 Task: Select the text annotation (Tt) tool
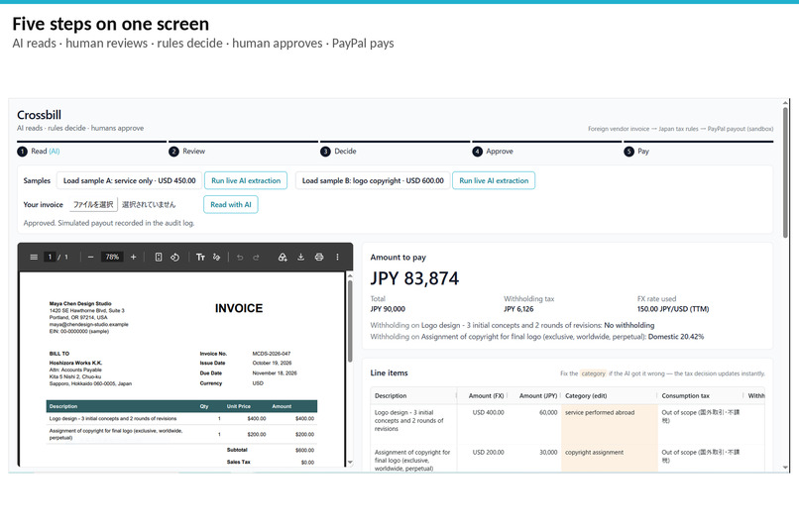tap(200, 258)
